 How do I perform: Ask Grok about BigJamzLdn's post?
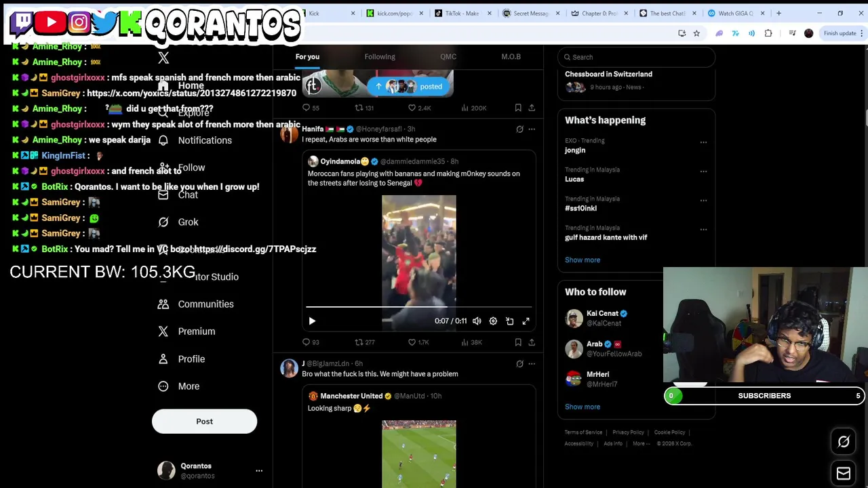[519, 364]
